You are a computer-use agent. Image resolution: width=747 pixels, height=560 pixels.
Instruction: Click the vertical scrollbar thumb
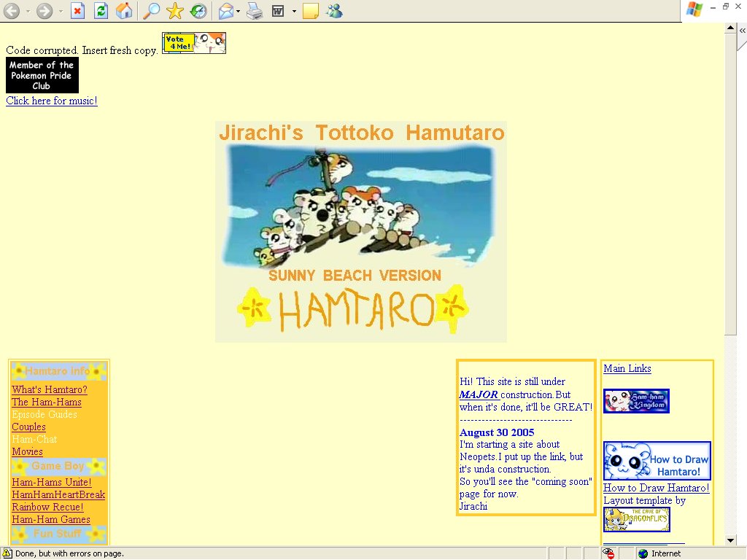(730, 184)
